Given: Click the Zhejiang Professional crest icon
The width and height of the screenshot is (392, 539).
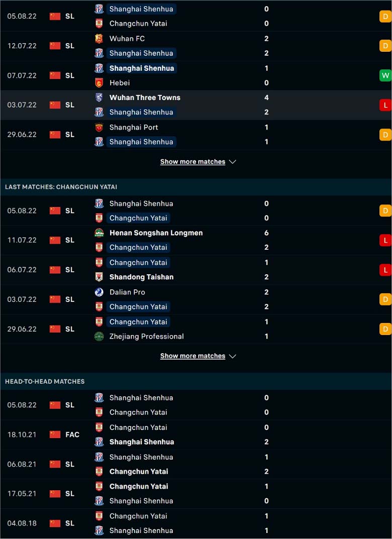Looking at the screenshot, I should (x=99, y=337).
